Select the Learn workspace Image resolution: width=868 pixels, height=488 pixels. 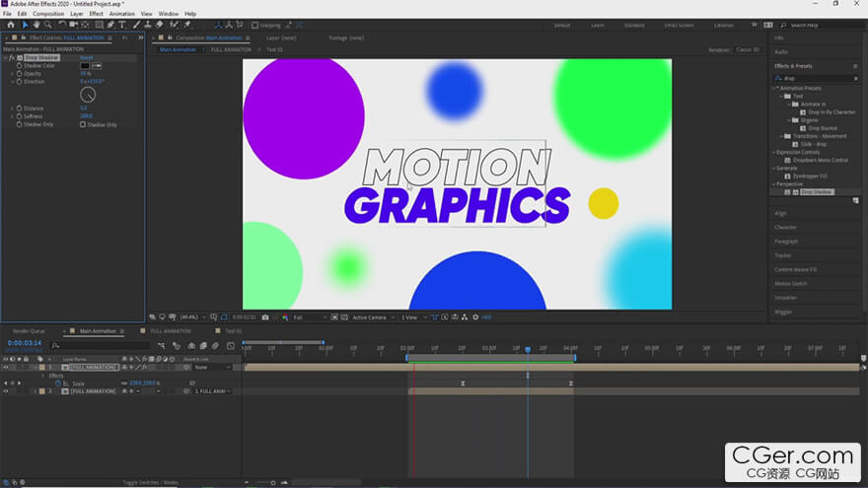point(598,26)
